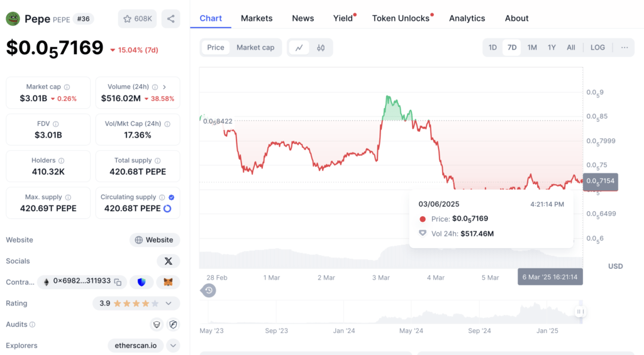The image size is (644, 355).
Task: Open the etherscan.io explorer link
Action: click(136, 346)
